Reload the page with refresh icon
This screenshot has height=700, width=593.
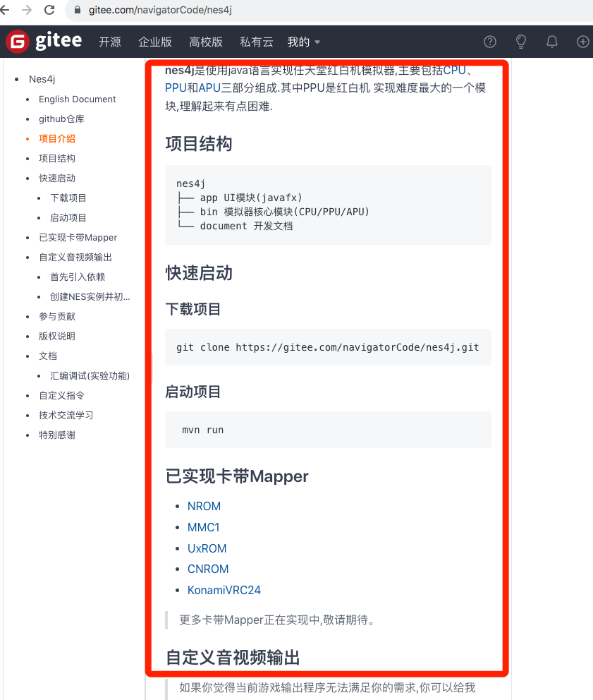point(49,10)
